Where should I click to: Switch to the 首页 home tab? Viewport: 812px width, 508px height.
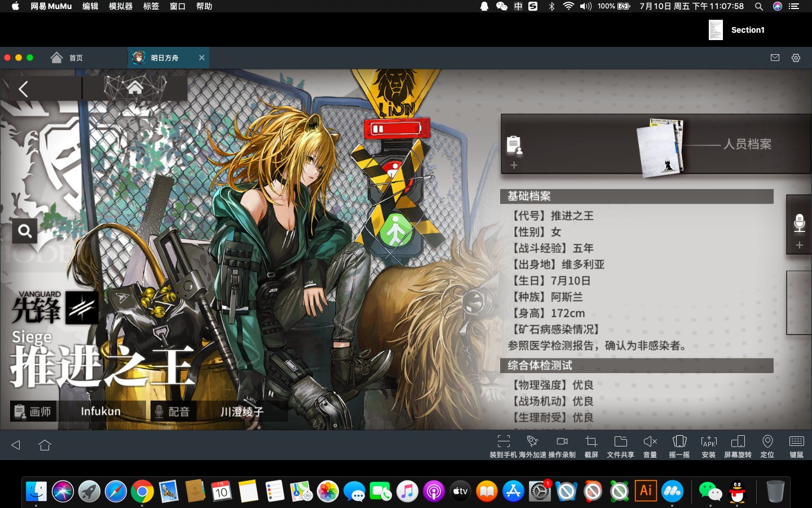(67, 58)
